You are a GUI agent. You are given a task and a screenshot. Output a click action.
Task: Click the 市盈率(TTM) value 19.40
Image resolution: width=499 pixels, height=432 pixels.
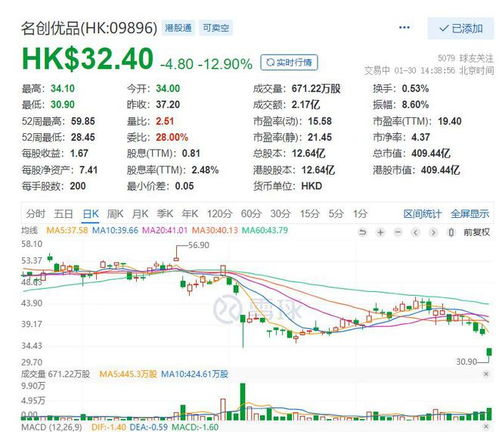[450, 121]
